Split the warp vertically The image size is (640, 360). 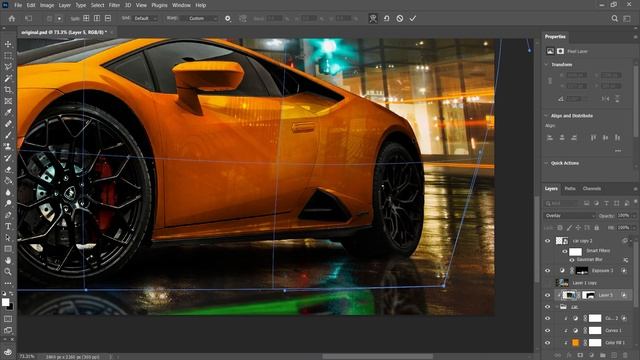click(97, 18)
